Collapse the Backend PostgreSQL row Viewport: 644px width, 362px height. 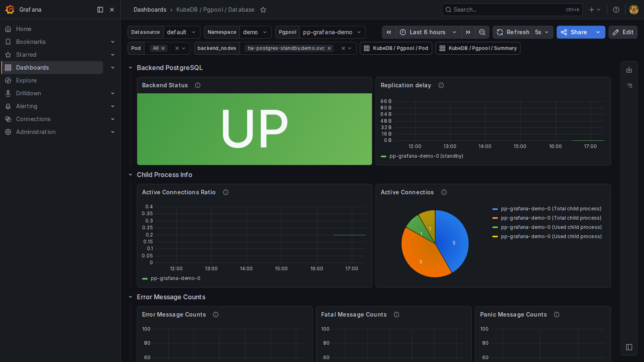coord(130,68)
